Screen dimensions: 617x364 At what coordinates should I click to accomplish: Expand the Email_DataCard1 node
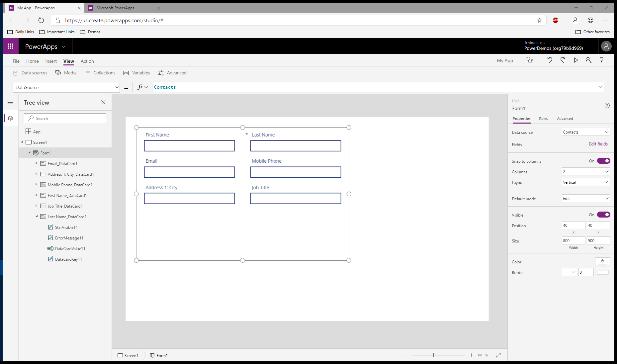[37, 163]
